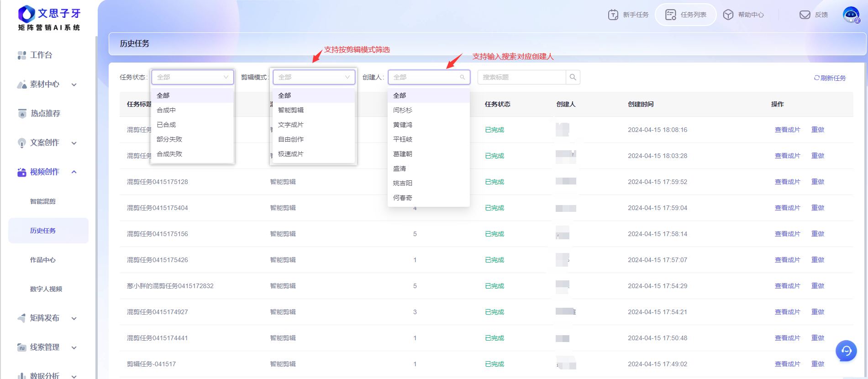Viewport: 868px width, 379px height.
Task: Select creator 姚吉阳 from the list
Action: click(x=429, y=183)
